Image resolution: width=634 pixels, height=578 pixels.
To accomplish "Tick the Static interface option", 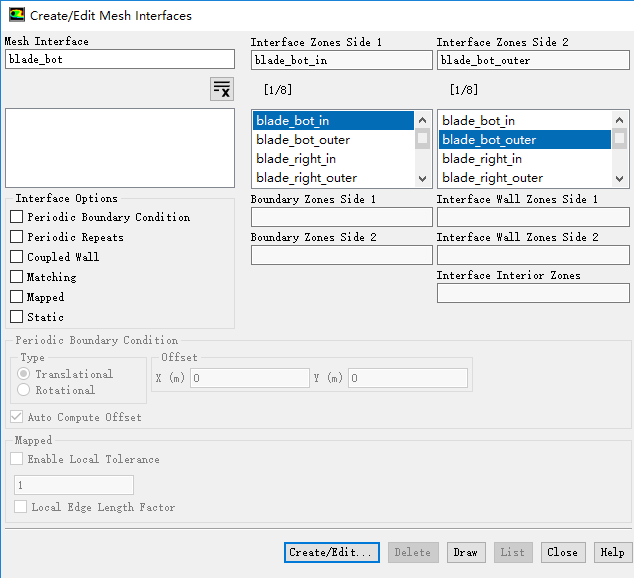I will click(17, 317).
